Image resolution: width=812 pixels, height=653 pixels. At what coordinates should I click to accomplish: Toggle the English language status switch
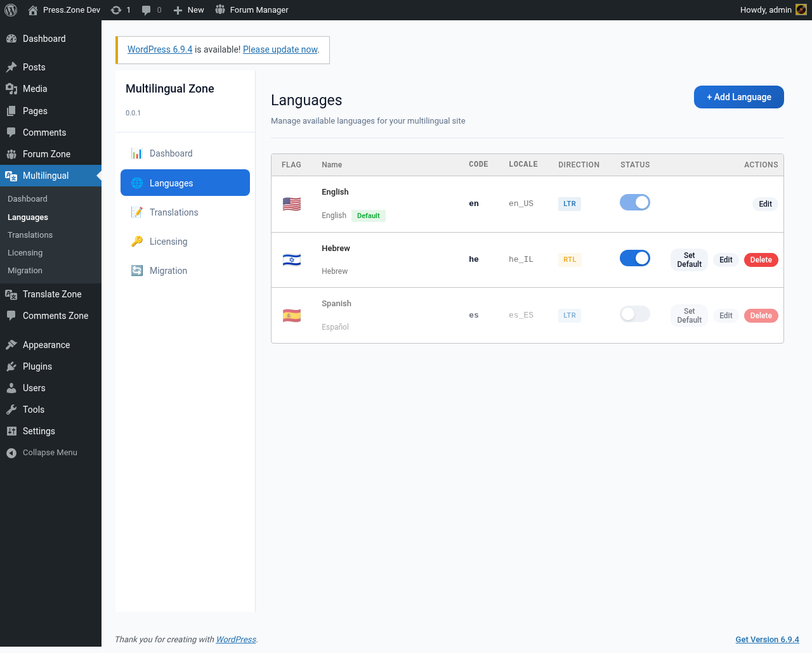click(x=635, y=202)
